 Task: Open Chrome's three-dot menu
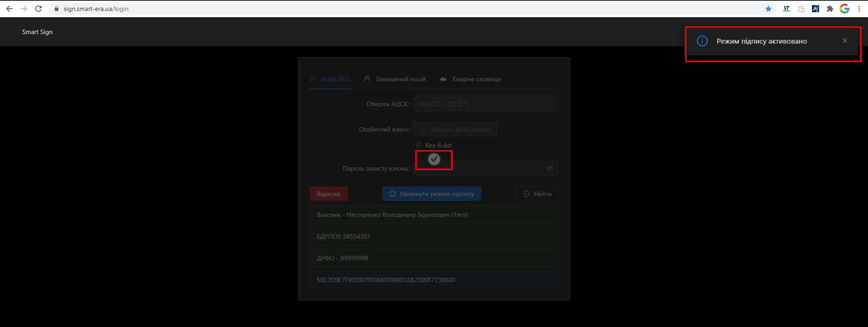[x=859, y=9]
